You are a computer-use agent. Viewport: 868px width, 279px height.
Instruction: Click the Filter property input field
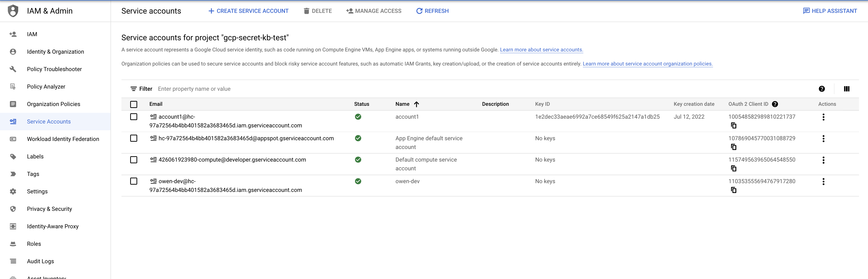tap(303, 89)
